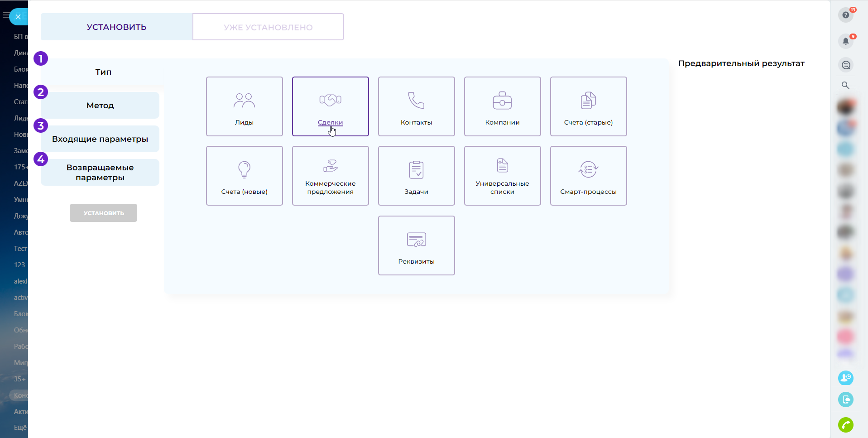Select the Счета (новые) lightbulb card
The image size is (868, 438).
point(244,176)
